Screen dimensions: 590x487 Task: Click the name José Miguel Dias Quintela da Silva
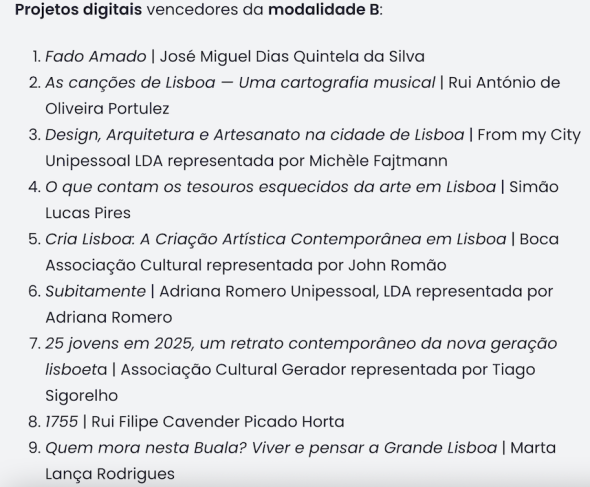coord(292,57)
